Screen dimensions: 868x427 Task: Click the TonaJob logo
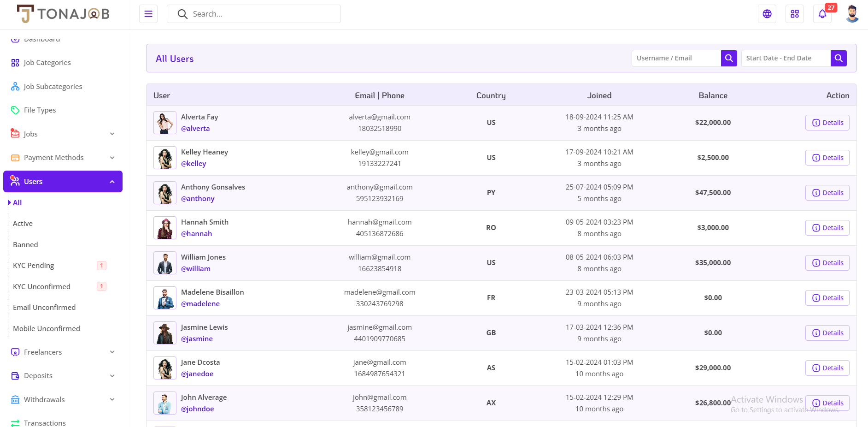(x=63, y=14)
